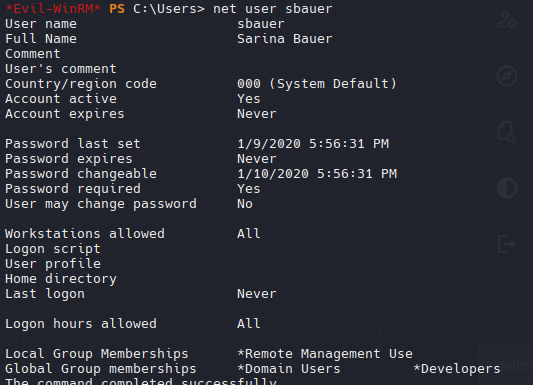Click the logout arrow icon
Screen dimensions: 533x385
pyautogui.click(x=507, y=244)
